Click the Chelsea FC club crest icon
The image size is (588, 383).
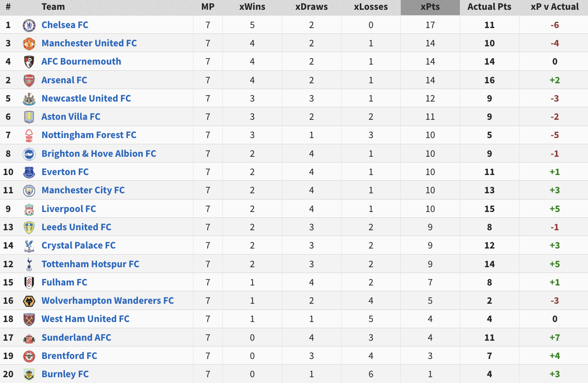(x=29, y=25)
